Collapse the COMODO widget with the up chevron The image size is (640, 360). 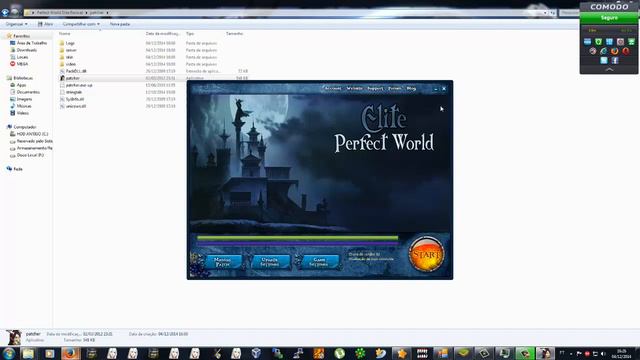pos(609,70)
